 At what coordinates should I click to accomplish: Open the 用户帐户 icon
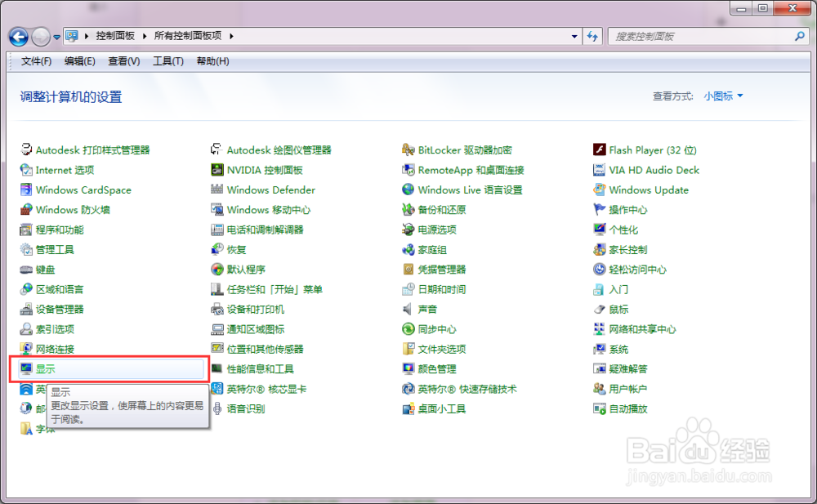(x=599, y=389)
